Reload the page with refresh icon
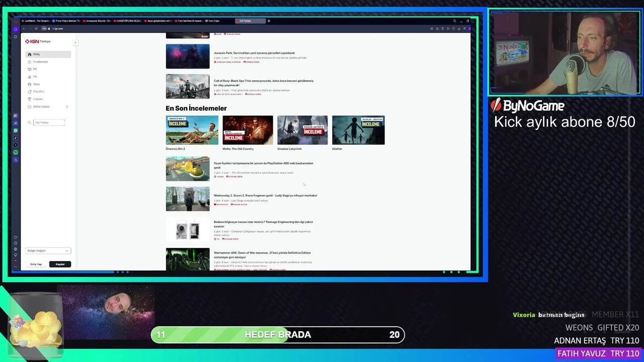 coord(36,29)
